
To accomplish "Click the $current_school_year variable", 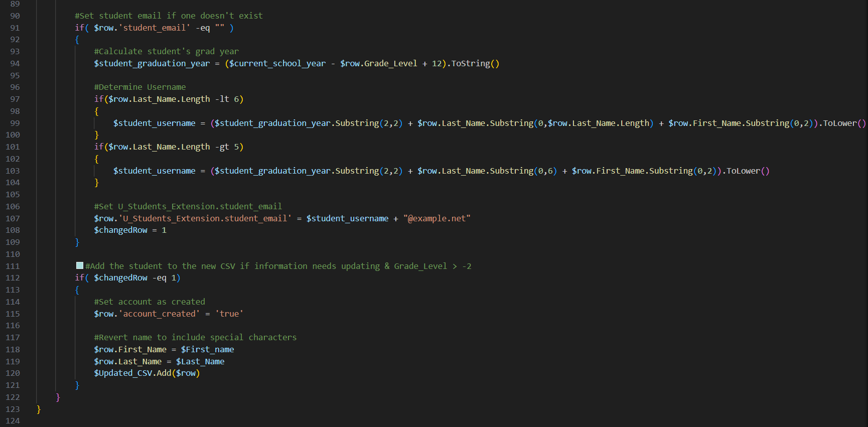I will point(277,64).
